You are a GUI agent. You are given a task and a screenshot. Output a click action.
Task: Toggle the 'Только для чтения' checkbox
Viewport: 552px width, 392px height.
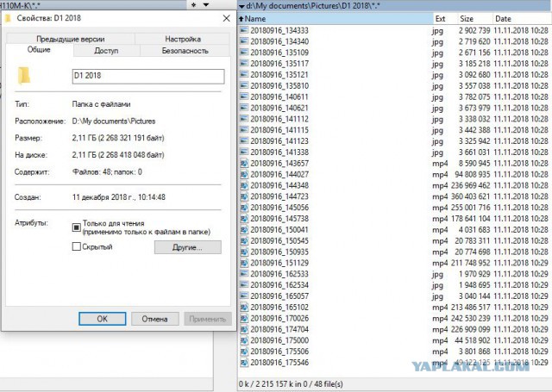(77, 227)
